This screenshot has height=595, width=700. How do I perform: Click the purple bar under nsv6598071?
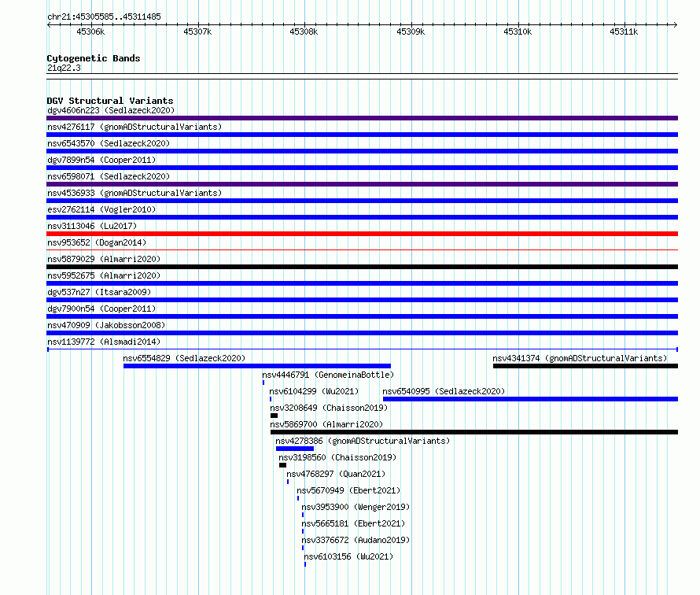pos(362,184)
